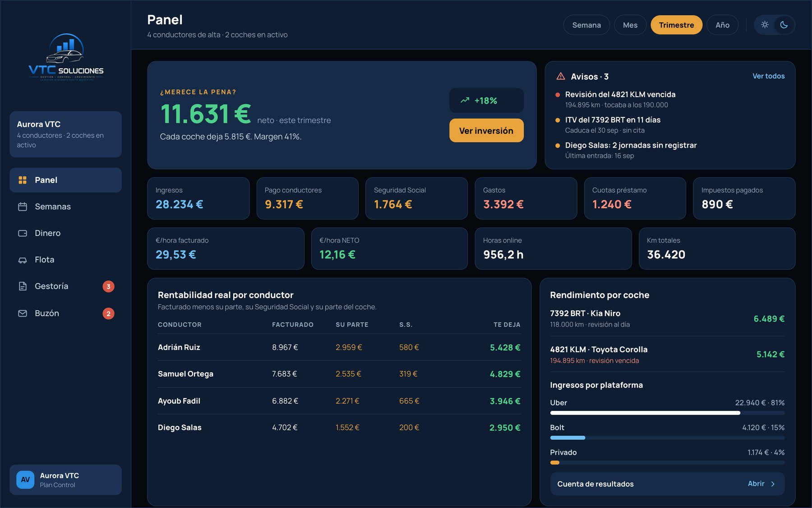Select the Año period
This screenshot has width=812, height=508.
coord(722,25)
